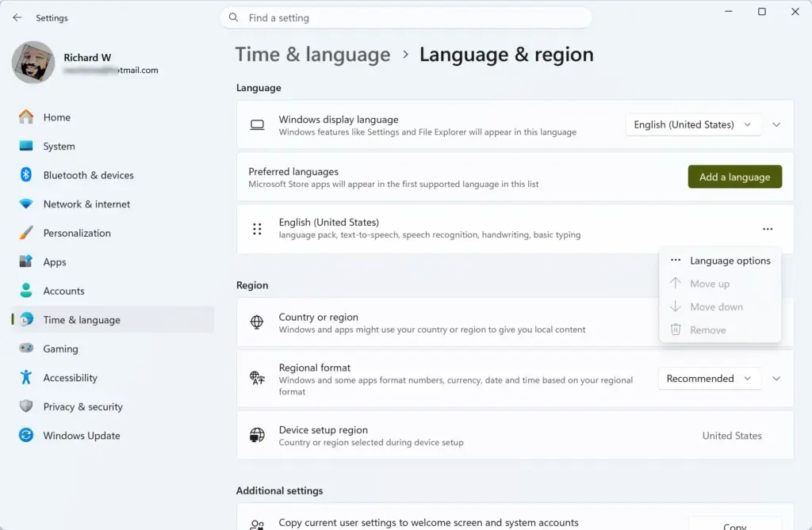The width and height of the screenshot is (812, 530).
Task: Click the up arrow icon beside Move up
Action: tap(676, 283)
